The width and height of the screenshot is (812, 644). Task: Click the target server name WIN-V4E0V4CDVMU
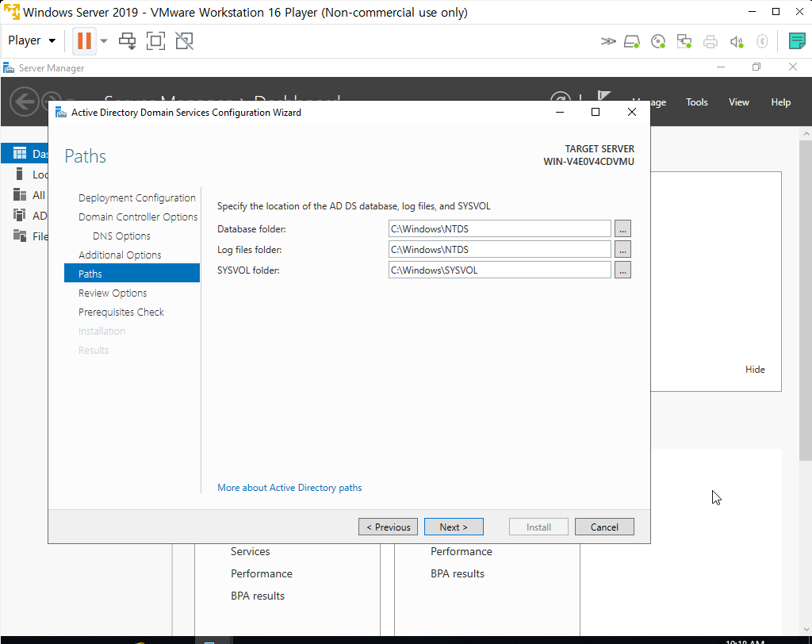(x=589, y=161)
